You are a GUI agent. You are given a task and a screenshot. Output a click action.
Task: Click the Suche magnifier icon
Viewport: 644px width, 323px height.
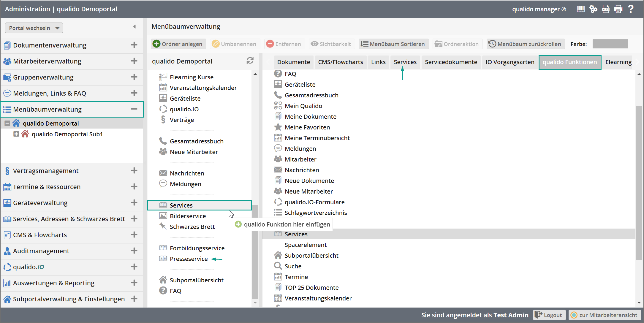click(278, 266)
